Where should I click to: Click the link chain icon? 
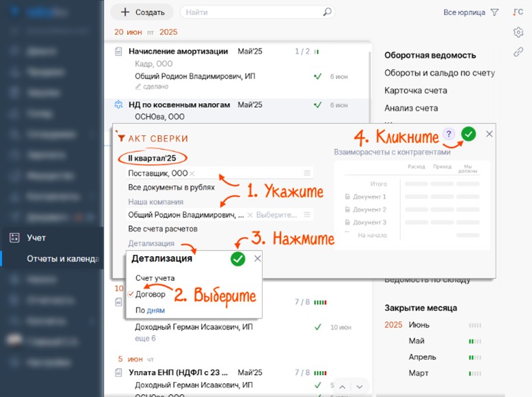(518, 52)
